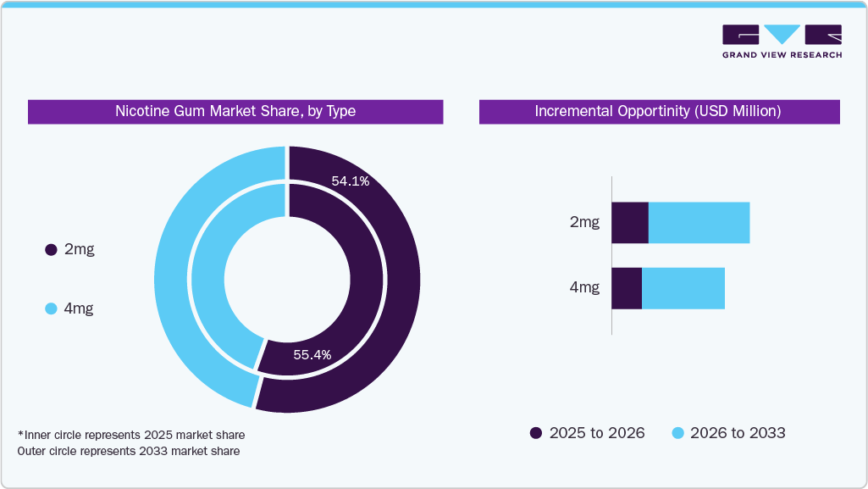This screenshot has width=868, height=489.
Task: Click the 2026 to 2033 legend text
Action: tap(738, 433)
